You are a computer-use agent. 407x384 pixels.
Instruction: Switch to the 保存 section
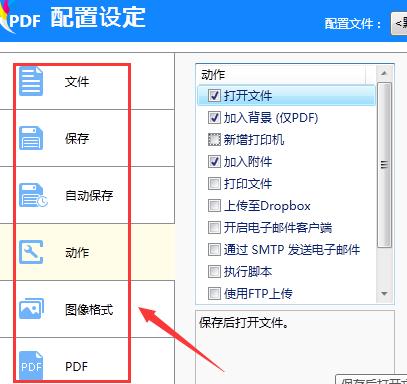coord(77,138)
